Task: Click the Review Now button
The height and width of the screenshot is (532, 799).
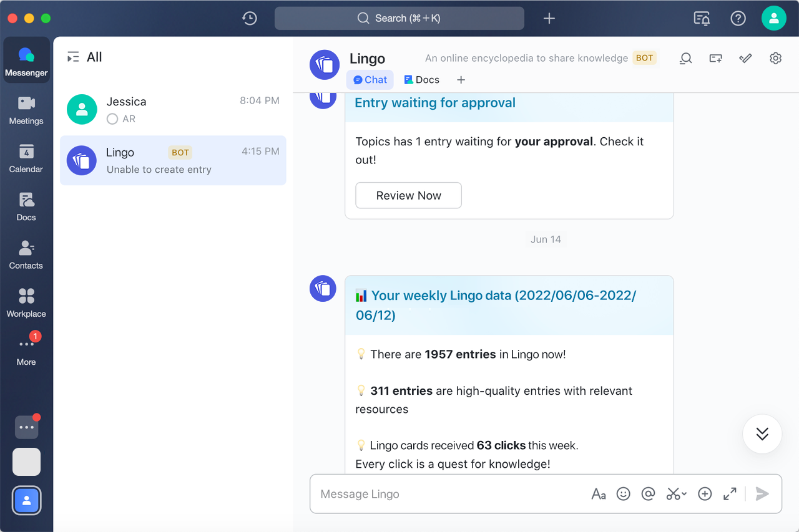Action: [x=408, y=195]
